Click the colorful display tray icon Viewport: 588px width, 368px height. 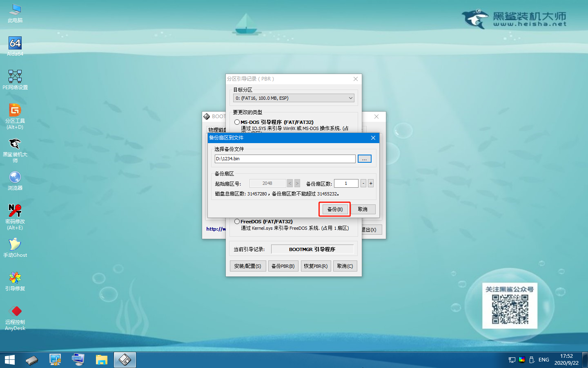point(522,360)
